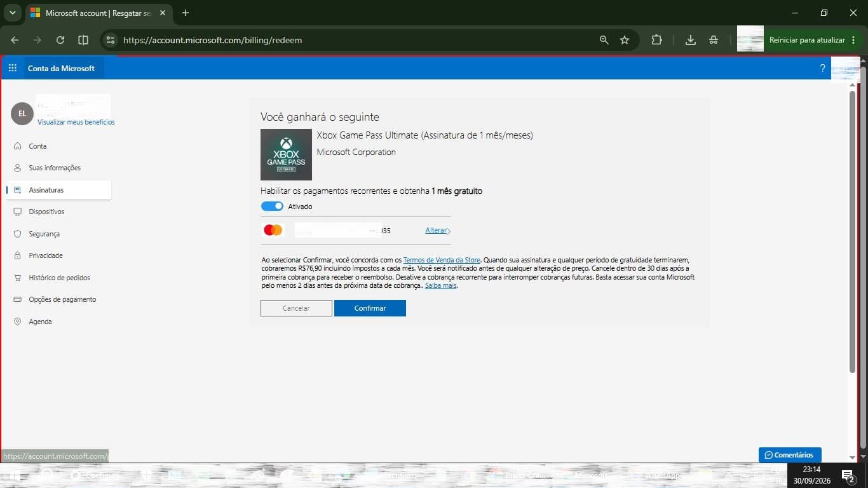Click the Xbox Game Pass Ultimate thumbnail

286,154
